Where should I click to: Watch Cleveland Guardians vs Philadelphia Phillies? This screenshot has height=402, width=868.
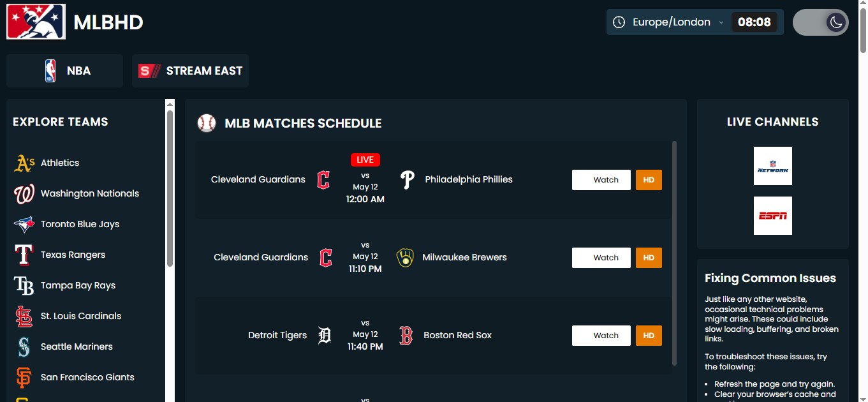pos(601,180)
